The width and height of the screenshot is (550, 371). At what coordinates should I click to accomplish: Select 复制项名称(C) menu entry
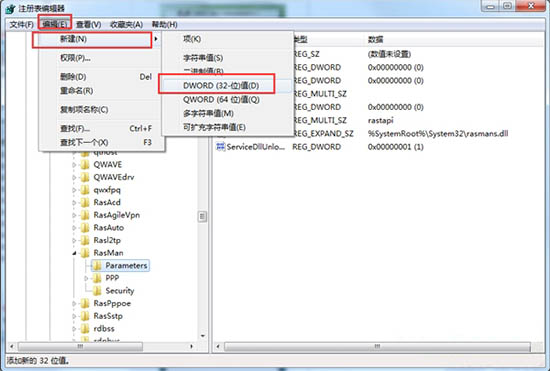pos(99,109)
